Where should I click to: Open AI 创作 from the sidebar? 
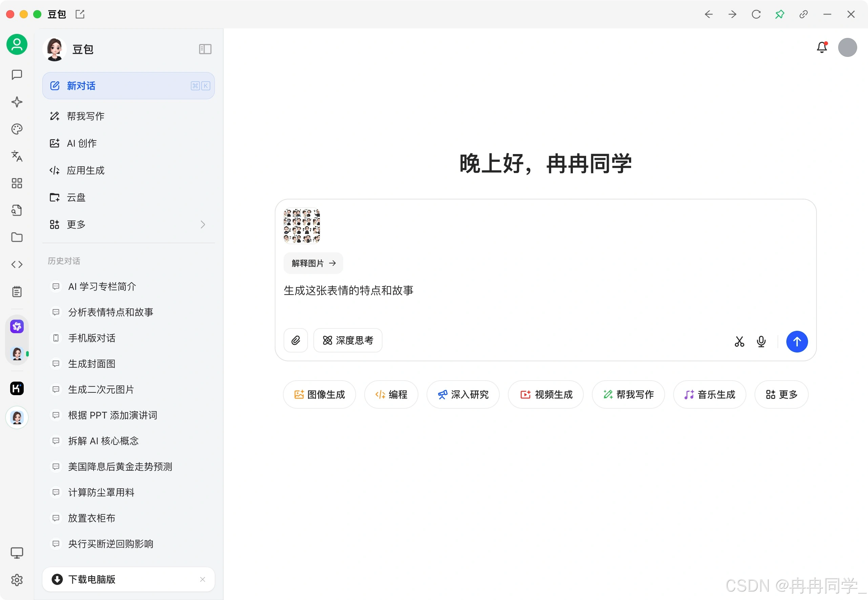click(x=81, y=143)
